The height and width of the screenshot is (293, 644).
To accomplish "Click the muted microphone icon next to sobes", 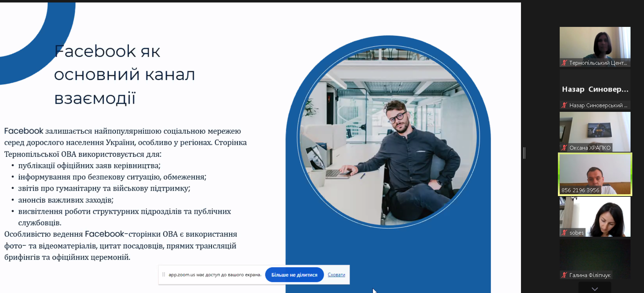I will [x=564, y=232].
